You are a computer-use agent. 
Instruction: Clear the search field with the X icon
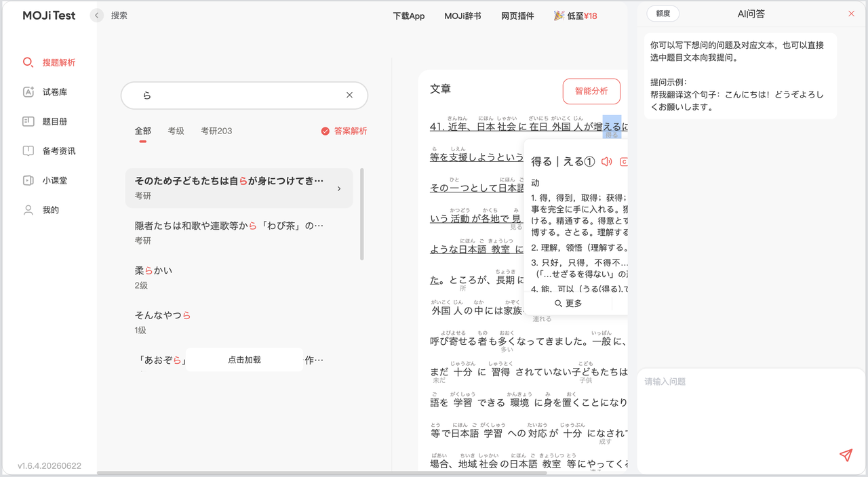(349, 96)
